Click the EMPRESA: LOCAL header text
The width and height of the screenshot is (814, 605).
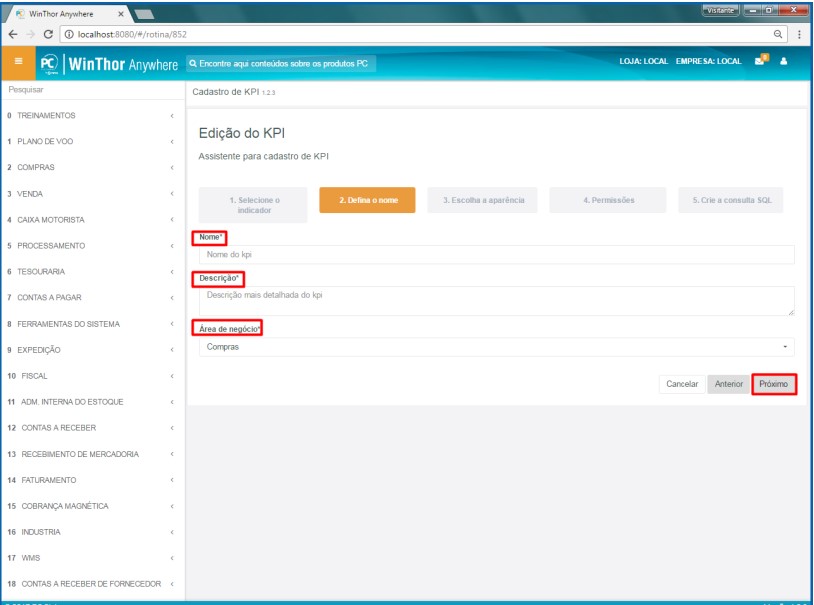click(x=708, y=61)
